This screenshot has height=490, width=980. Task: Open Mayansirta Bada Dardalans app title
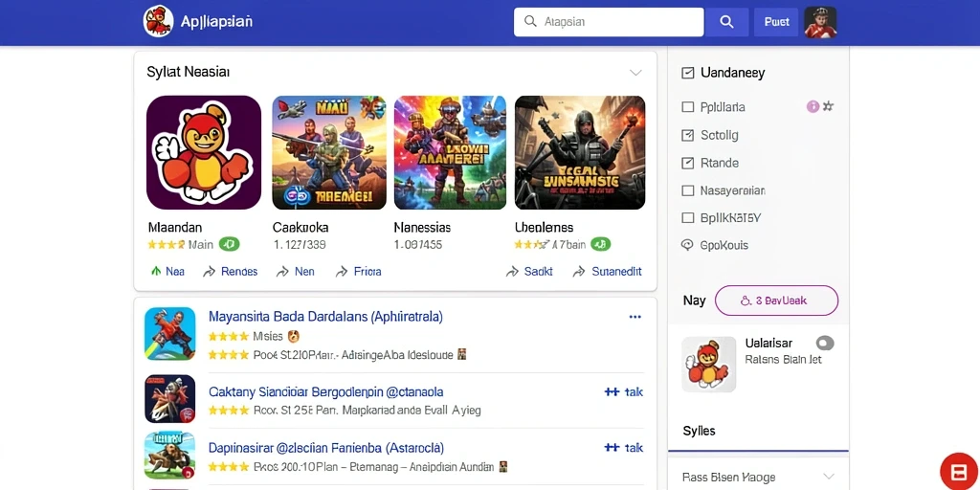click(x=325, y=317)
